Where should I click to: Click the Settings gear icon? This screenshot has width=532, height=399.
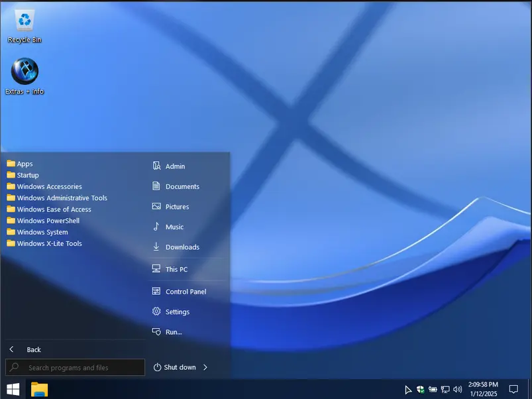click(156, 311)
